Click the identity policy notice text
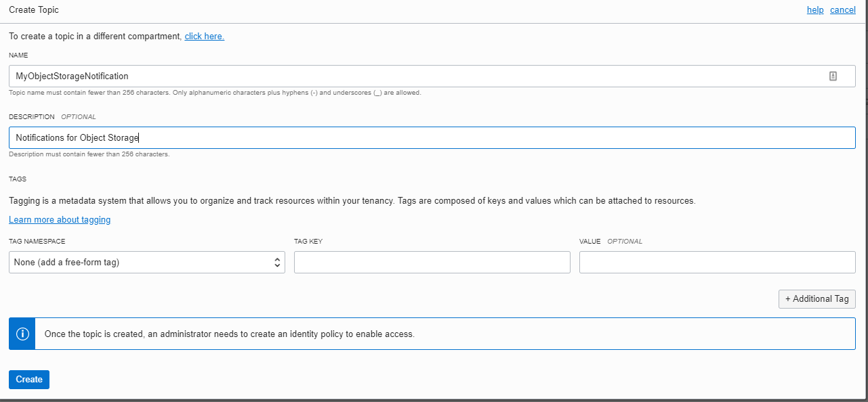 229,334
